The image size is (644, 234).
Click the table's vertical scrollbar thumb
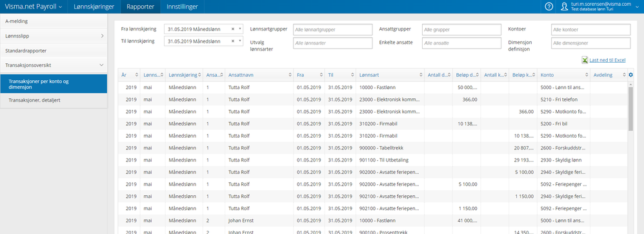[631, 109]
